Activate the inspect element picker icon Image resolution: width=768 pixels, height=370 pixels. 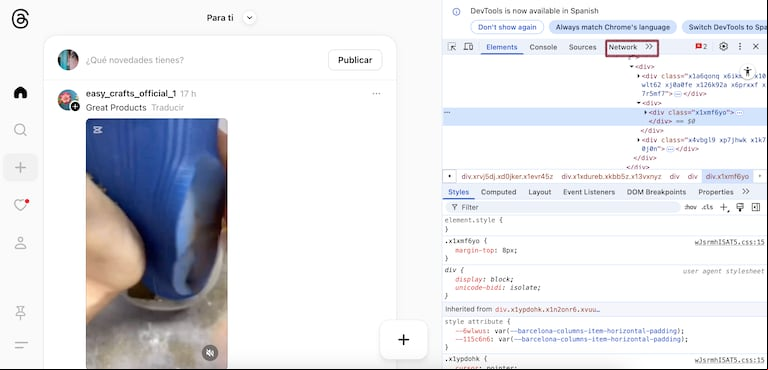[x=452, y=47]
